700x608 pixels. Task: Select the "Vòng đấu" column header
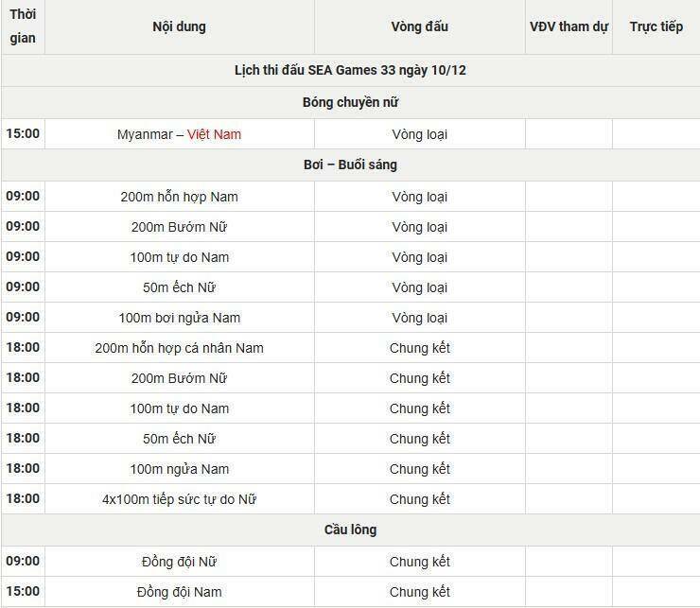point(419,26)
